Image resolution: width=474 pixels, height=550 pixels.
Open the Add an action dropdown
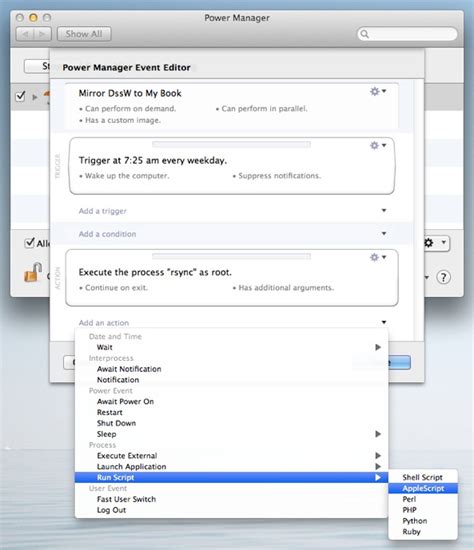pos(232,323)
